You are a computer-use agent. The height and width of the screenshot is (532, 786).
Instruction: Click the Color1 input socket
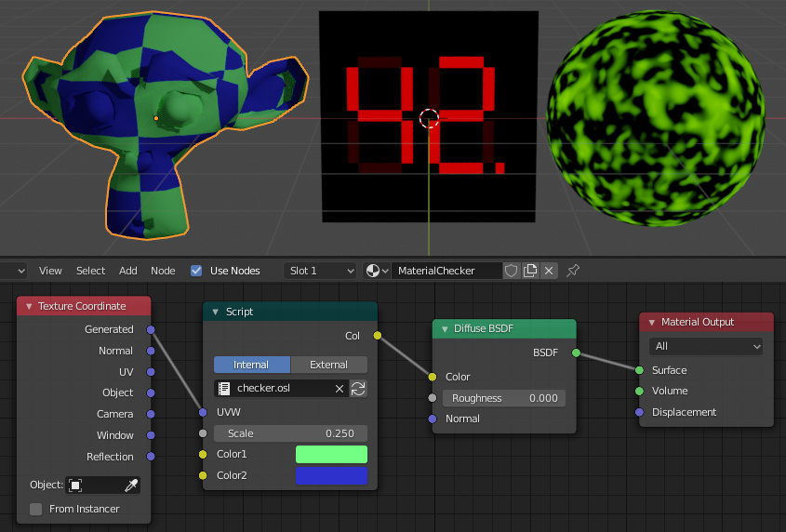[203, 454]
